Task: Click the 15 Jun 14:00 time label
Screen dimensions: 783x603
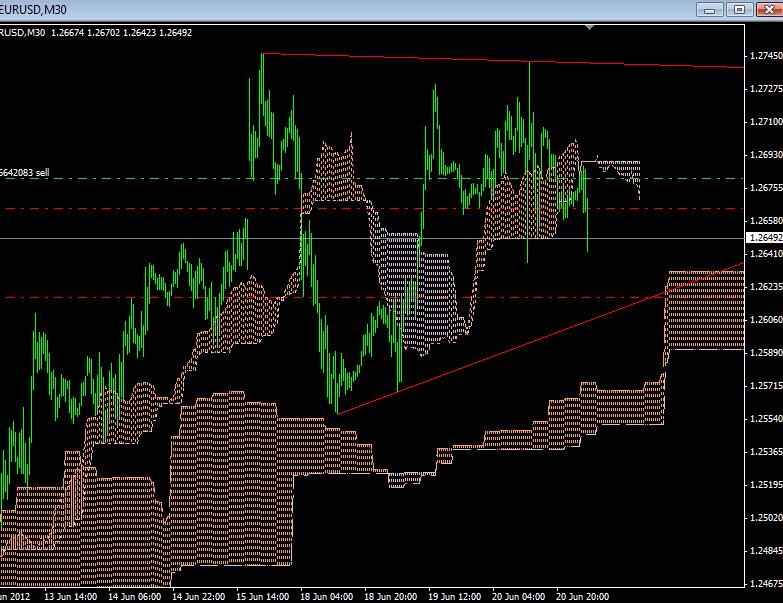Action: [x=263, y=597]
